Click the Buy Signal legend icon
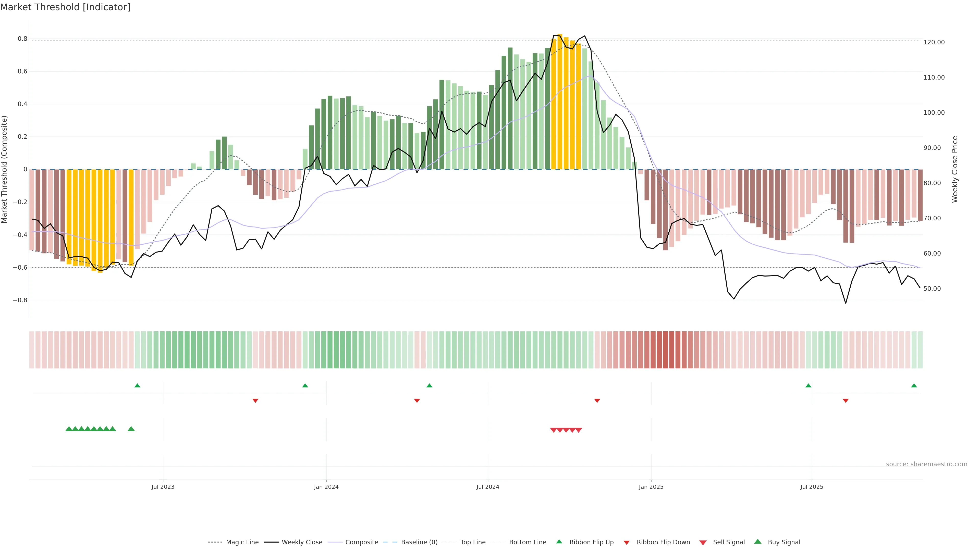This screenshot has width=980, height=551. pos(758,542)
